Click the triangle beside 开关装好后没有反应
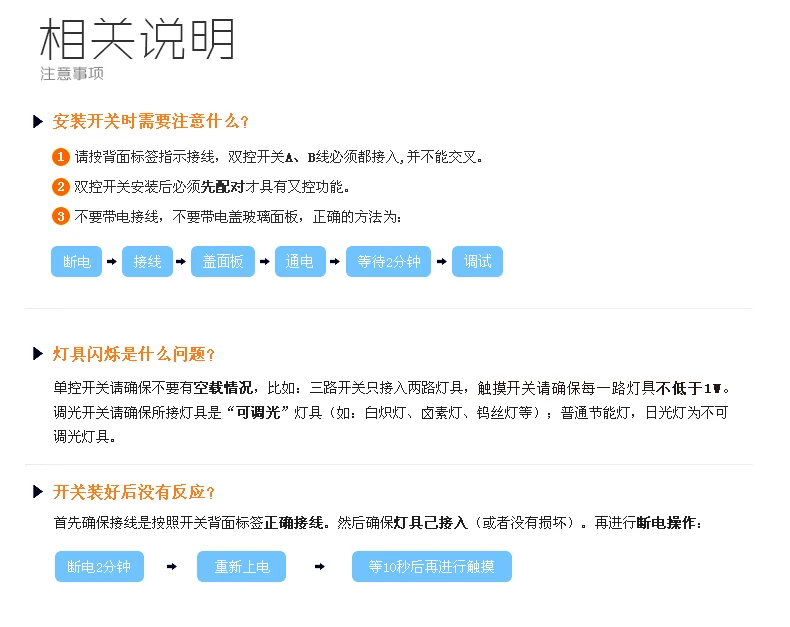The height and width of the screenshot is (627, 790). (x=38, y=491)
